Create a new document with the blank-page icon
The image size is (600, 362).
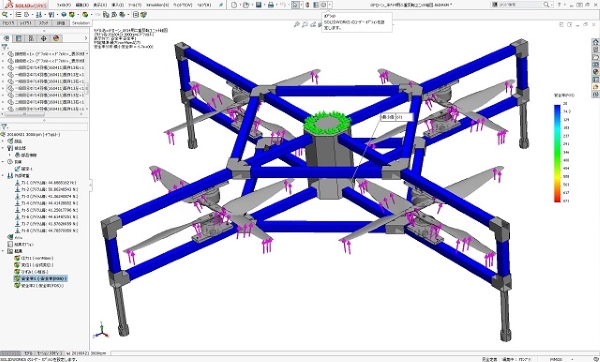[x=234, y=5]
